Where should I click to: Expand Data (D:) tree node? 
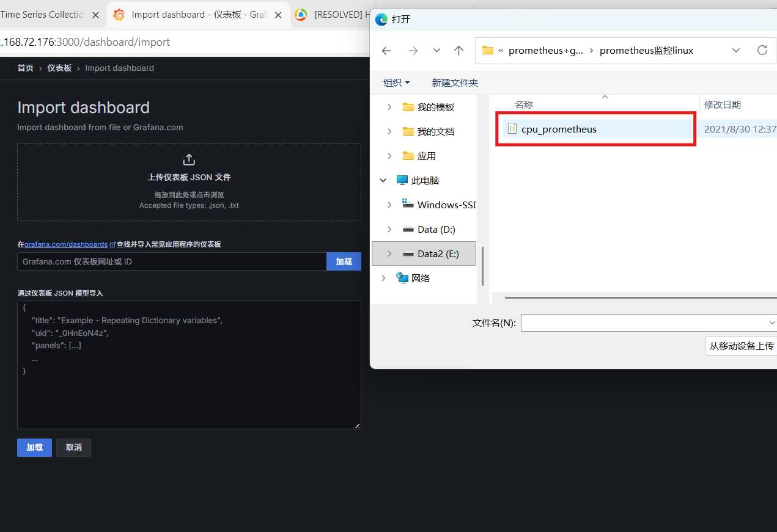pyautogui.click(x=389, y=229)
